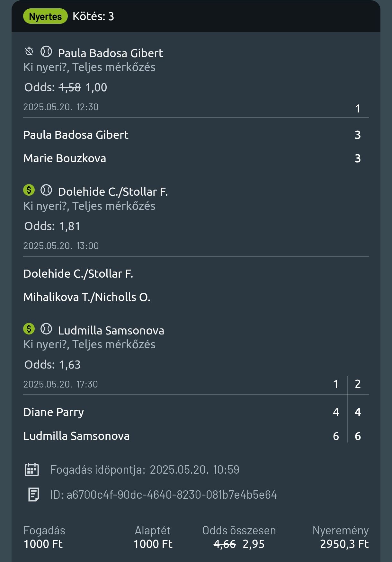Tap the struck-through 1,58 odds value
The height and width of the screenshot is (562, 392).
[x=70, y=87]
